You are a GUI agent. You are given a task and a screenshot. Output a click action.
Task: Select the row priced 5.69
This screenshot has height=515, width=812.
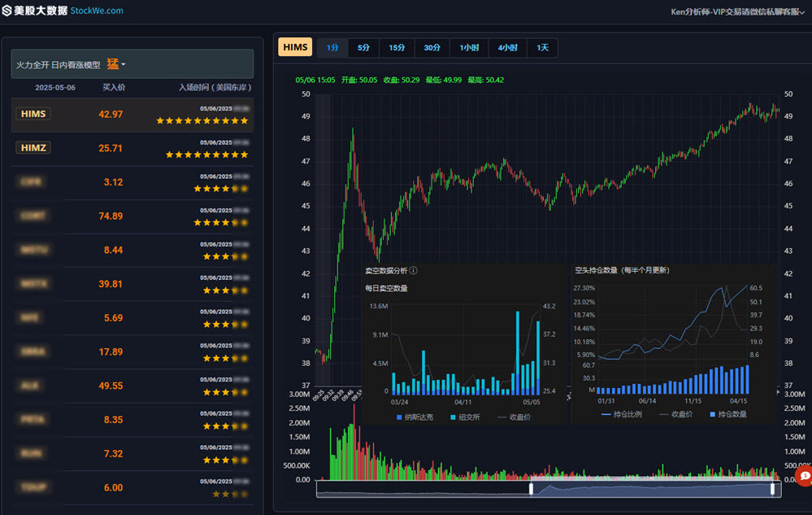click(132, 318)
